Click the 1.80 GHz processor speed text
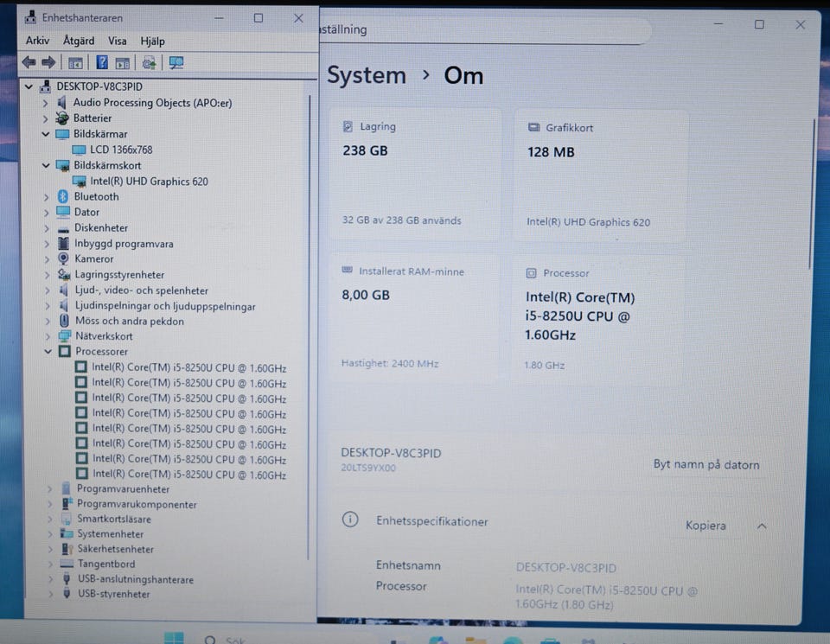Screen dimensions: 830x644 pos(544,365)
